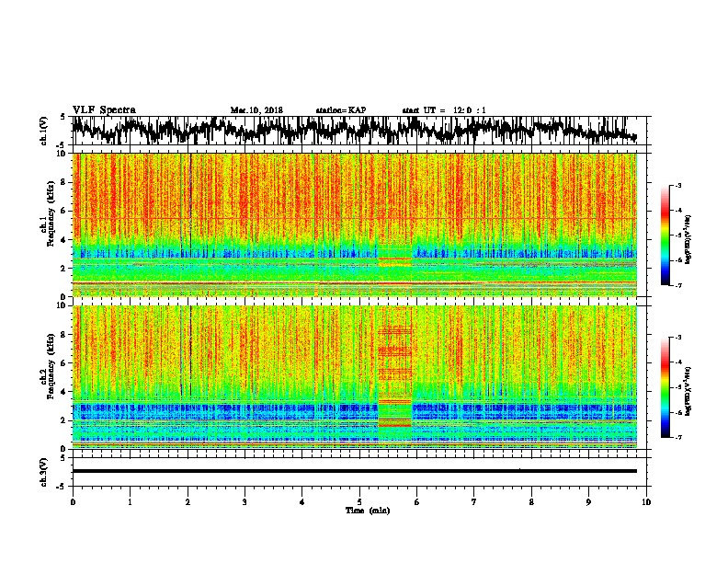Image resolution: width=728 pixels, height=563 pixels.
Task: Click the "10" kHz tick of ch.1 spectrogram
Action: 63,154
